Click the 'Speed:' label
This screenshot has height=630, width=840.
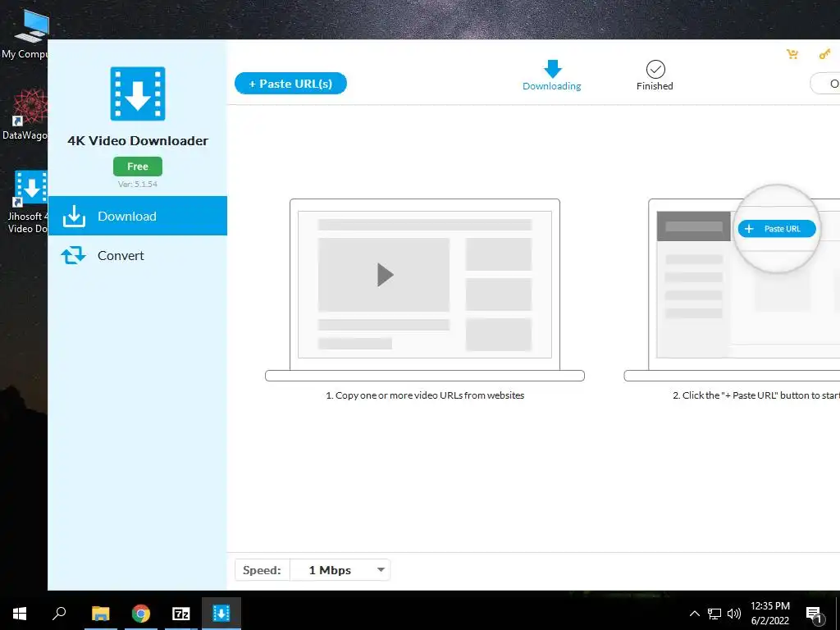262,570
